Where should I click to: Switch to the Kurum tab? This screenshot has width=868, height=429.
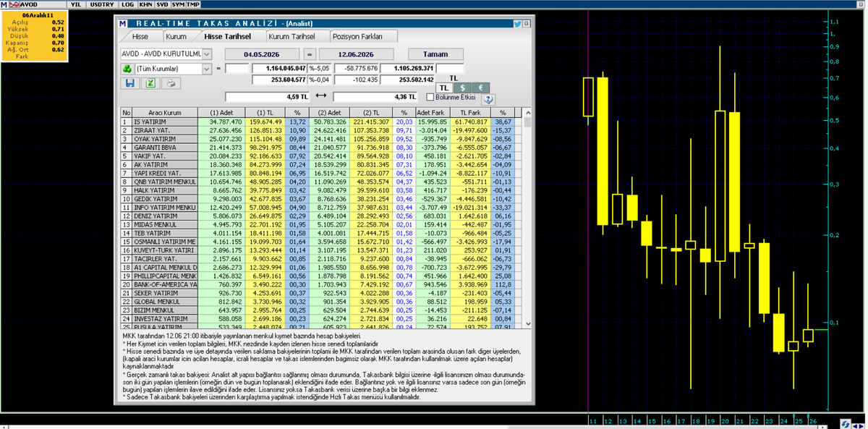pyautogui.click(x=176, y=36)
